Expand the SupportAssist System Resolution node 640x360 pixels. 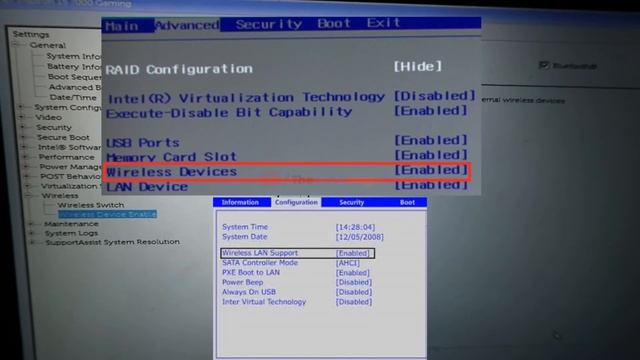pos(32,242)
